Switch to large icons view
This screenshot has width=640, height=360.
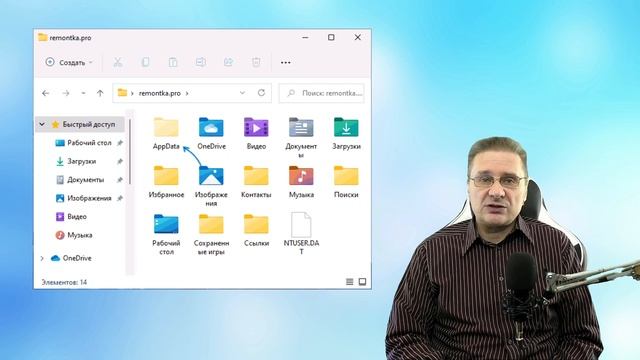click(x=362, y=282)
